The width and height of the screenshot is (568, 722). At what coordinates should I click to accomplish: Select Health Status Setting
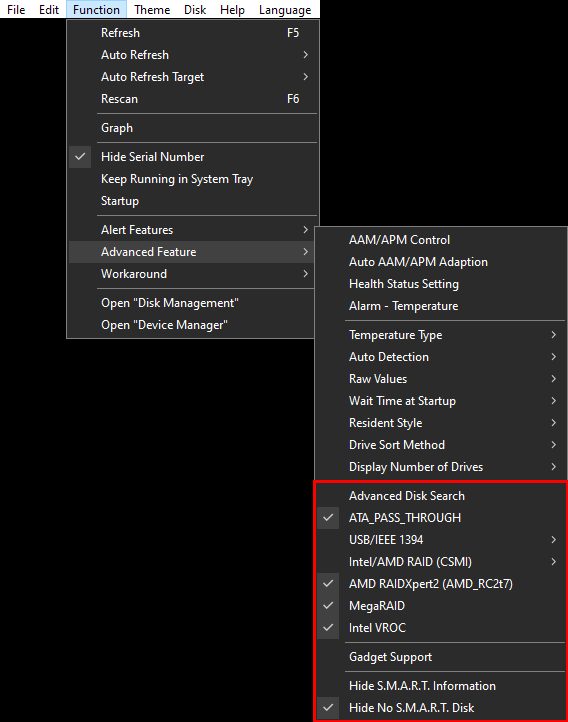441,284
